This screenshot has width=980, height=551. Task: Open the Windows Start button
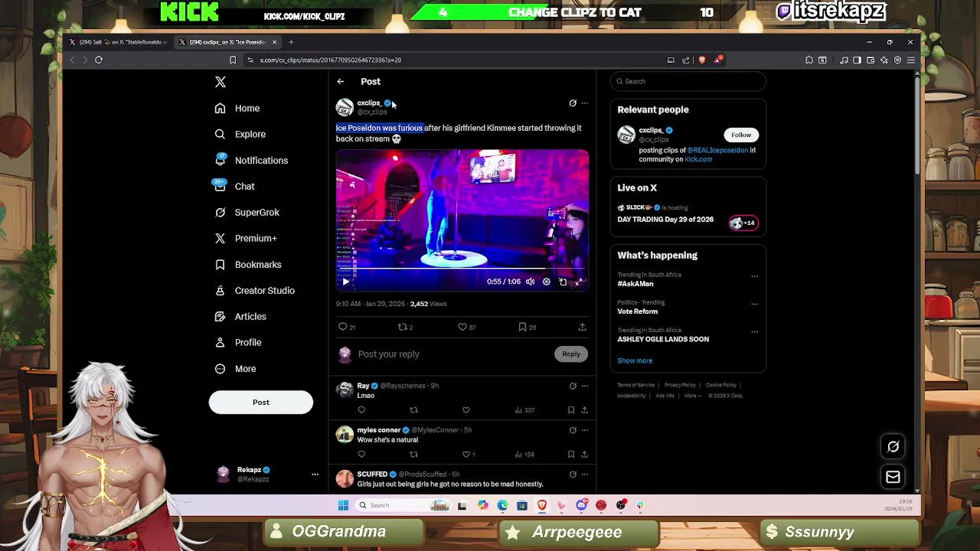tap(343, 505)
